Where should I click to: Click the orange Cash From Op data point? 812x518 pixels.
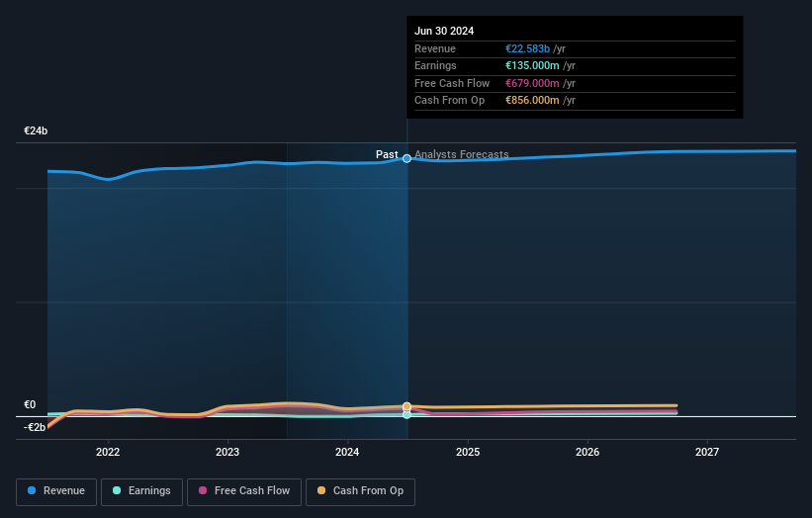(407, 406)
